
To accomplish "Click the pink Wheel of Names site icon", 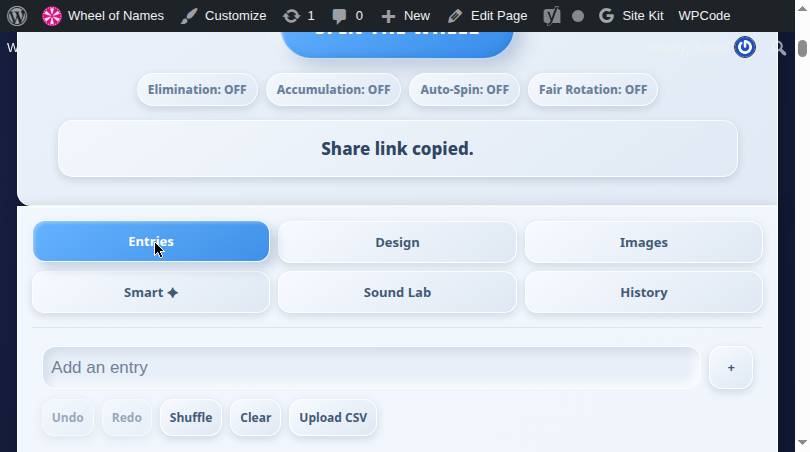I will point(52,16).
